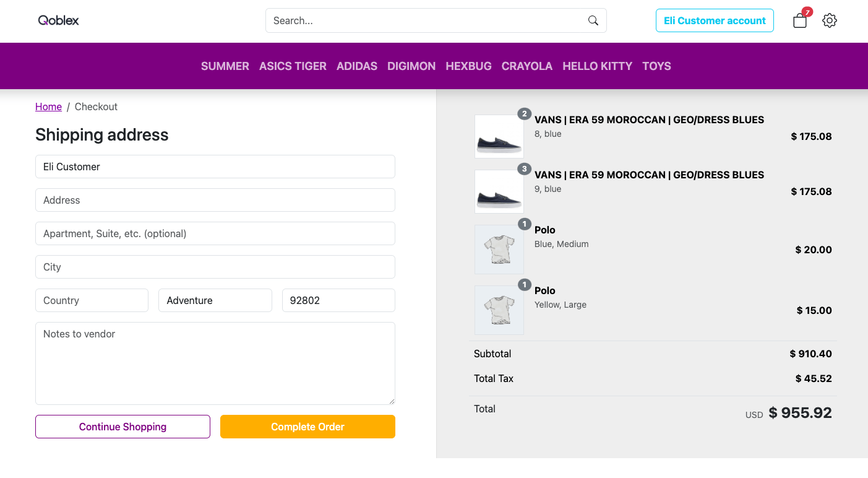
Task: Click the 'Yellow, Large' variant text
Action: click(x=561, y=305)
